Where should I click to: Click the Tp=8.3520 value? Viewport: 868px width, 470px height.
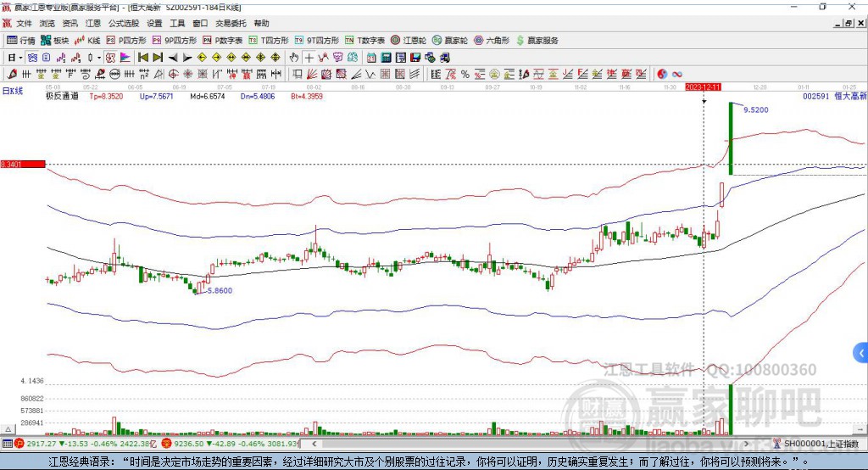coord(106,97)
